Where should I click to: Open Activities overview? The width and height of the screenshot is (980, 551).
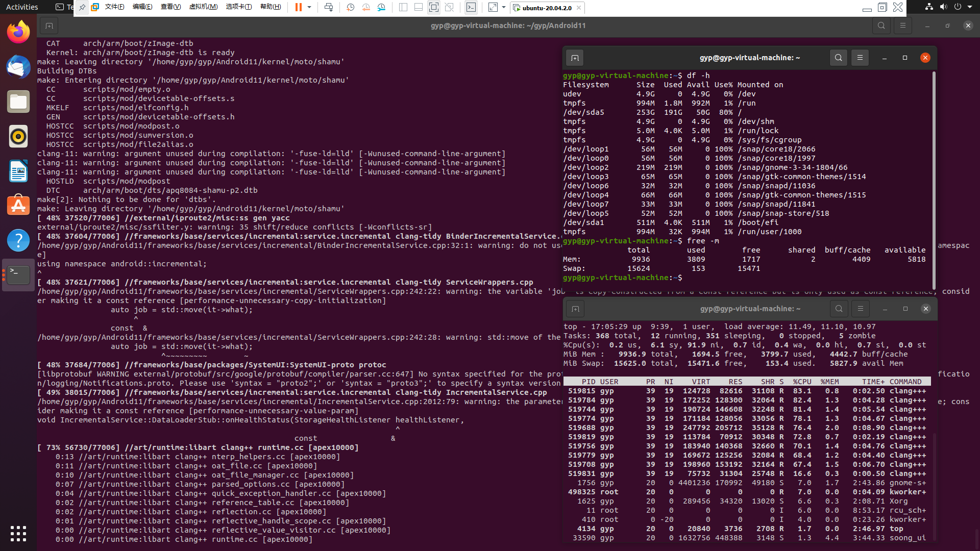22,7
